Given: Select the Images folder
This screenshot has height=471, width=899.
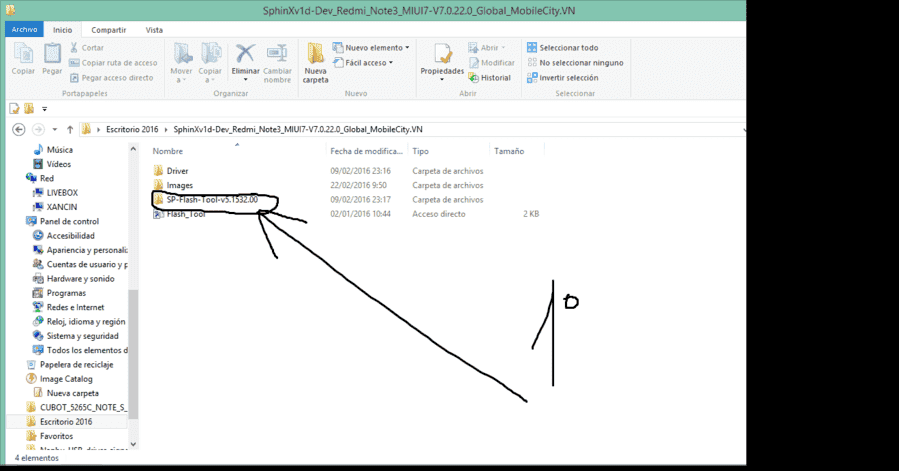Looking at the screenshot, I should 173,185.
